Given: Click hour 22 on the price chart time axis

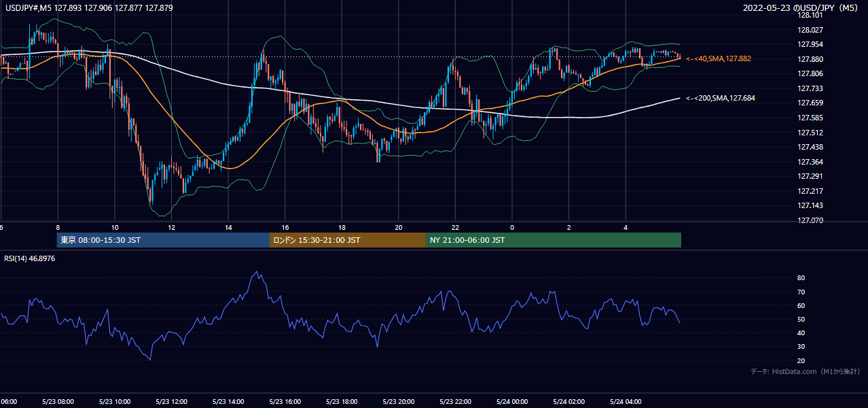Looking at the screenshot, I should (455, 228).
